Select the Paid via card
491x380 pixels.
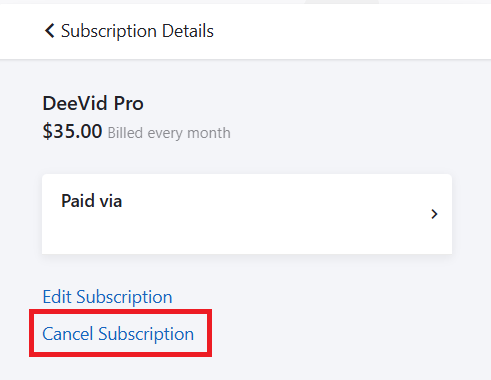click(247, 214)
